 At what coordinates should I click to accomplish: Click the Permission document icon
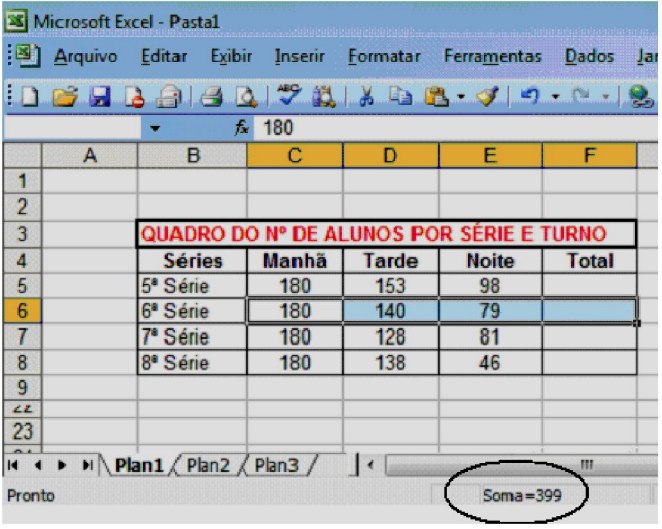pyautogui.click(x=134, y=97)
